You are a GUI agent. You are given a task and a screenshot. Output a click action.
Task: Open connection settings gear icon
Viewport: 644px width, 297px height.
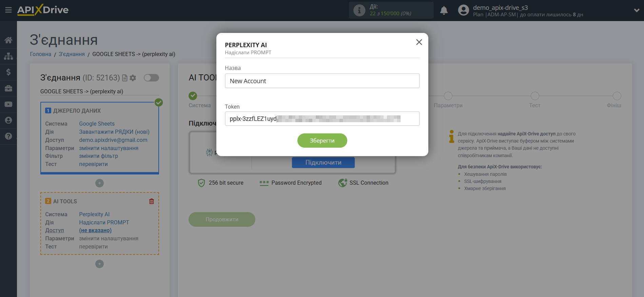(133, 78)
